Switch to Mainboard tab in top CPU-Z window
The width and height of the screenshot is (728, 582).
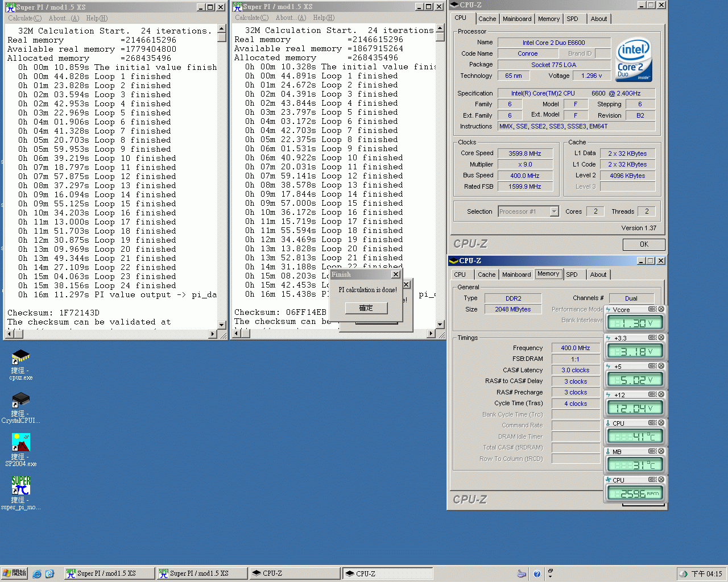pyautogui.click(x=517, y=19)
